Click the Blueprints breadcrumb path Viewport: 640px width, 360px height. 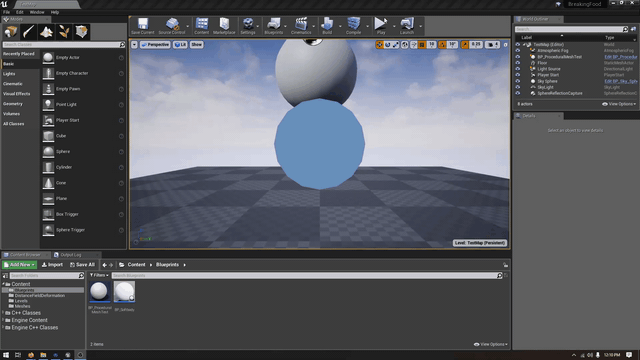tap(167, 264)
